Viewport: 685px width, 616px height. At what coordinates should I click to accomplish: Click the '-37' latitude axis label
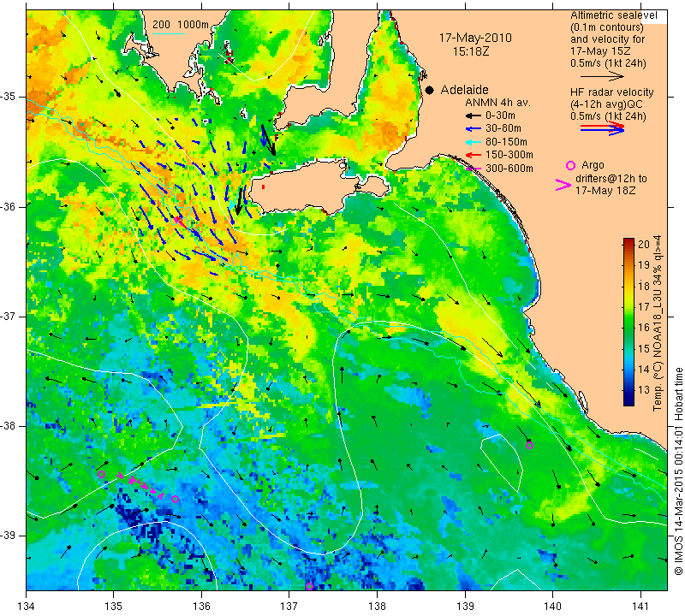point(9,316)
